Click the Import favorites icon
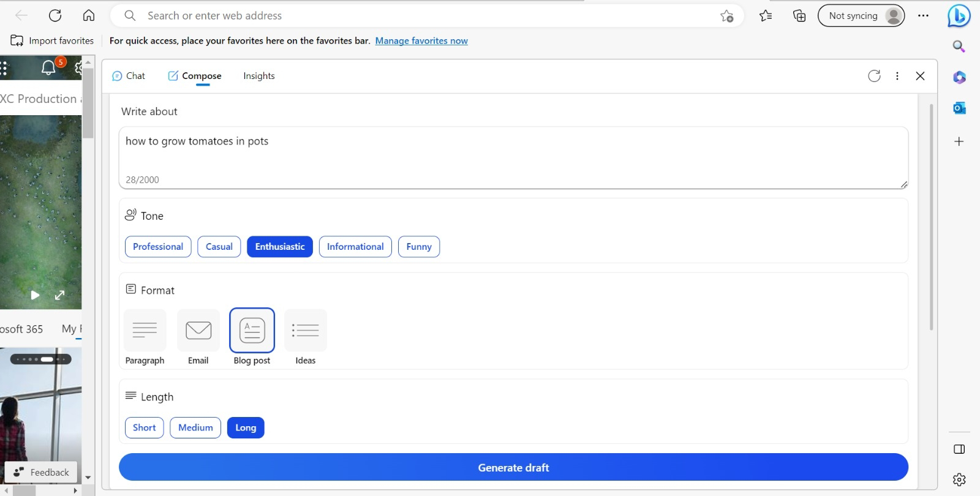The width and height of the screenshot is (980, 496). (x=17, y=40)
